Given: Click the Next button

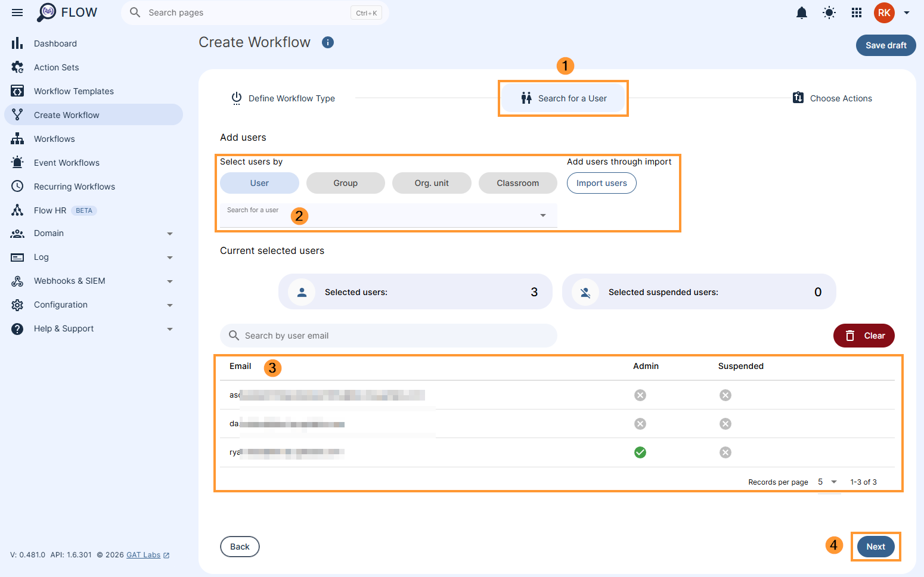Looking at the screenshot, I should tap(876, 547).
